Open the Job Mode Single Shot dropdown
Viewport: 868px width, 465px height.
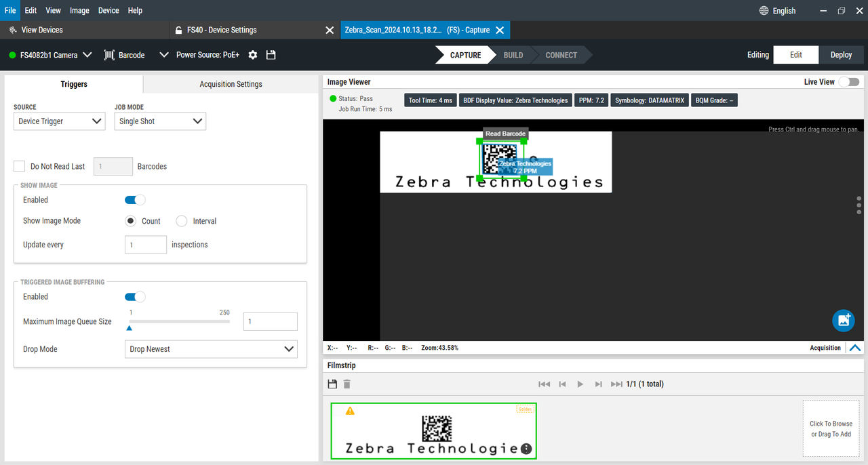pyautogui.click(x=160, y=121)
